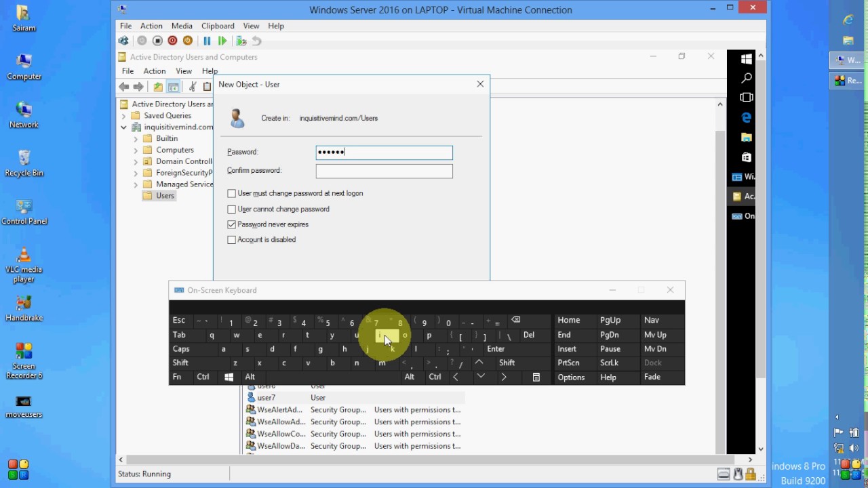
Task: Click the Tab key on On-Screen Keyboard
Action: [x=179, y=335]
